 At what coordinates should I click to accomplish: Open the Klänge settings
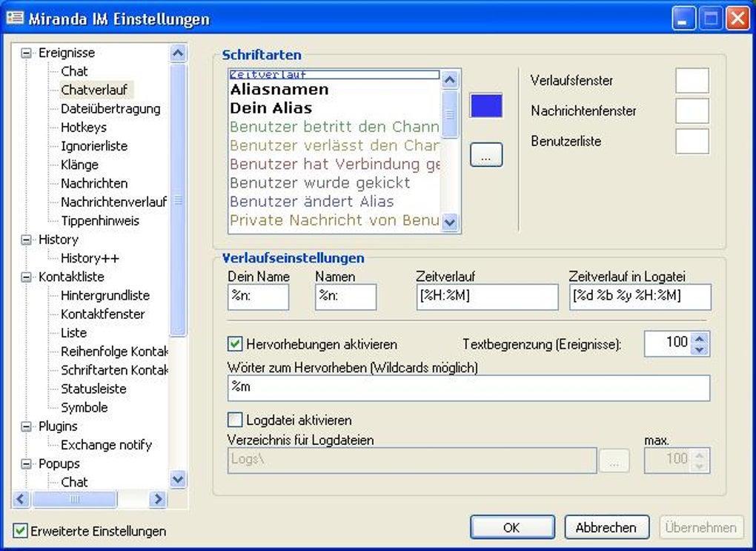point(79,165)
